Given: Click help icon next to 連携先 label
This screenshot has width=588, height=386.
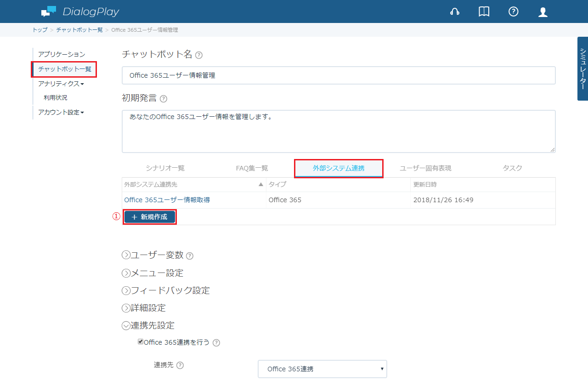Looking at the screenshot, I should pyautogui.click(x=180, y=365).
